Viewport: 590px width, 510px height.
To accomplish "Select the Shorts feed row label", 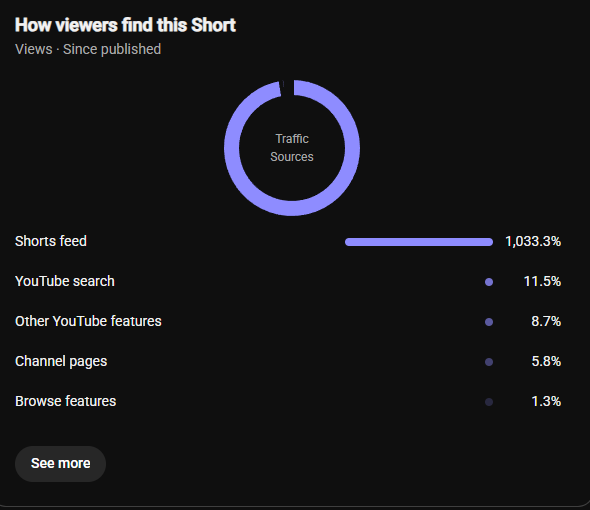I will tap(51, 241).
